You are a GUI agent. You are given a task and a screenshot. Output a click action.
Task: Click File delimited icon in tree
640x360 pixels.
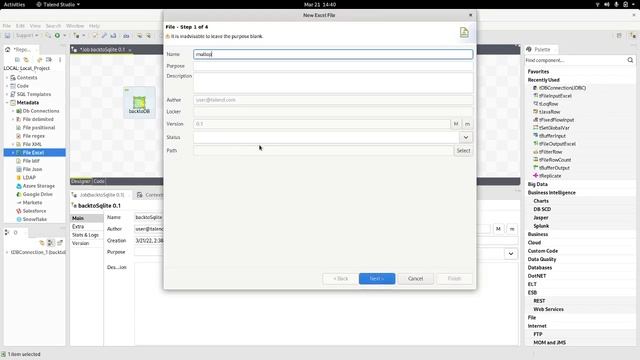pyautogui.click(x=19, y=119)
